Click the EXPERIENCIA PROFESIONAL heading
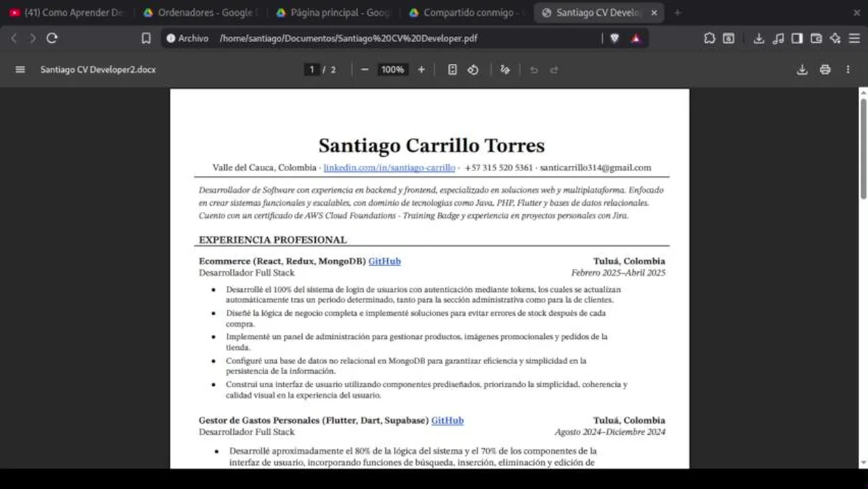The image size is (868, 489). (272, 240)
